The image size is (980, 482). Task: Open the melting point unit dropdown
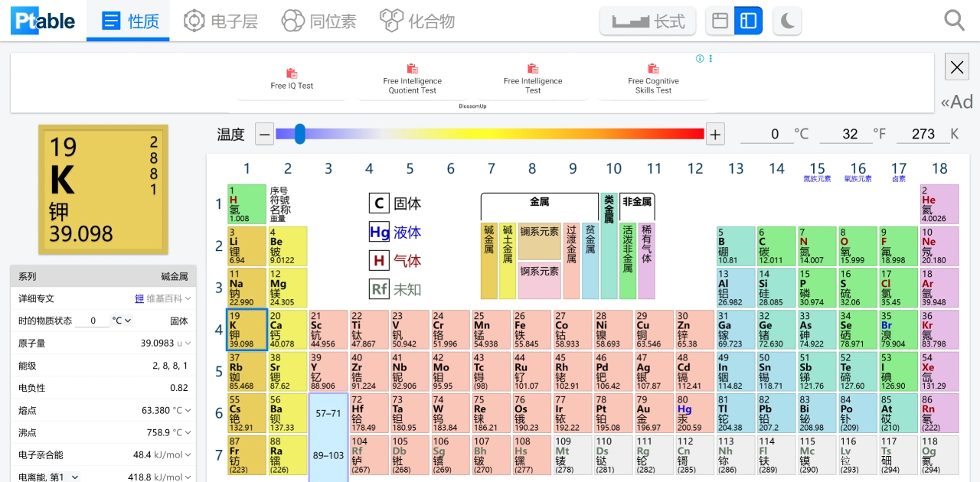point(182,410)
